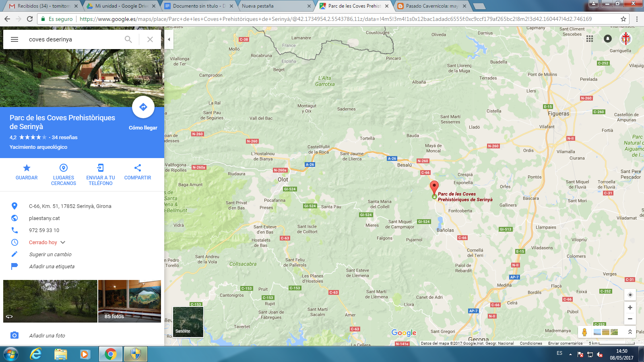
Task: Click ENVIAR A TU TELÉFONO
Action: click(x=101, y=175)
